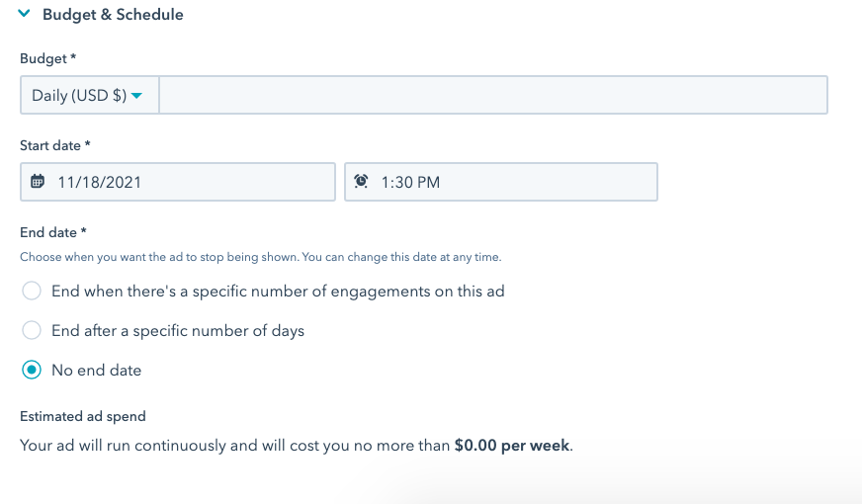Click the blue caret beside Daily (USD $)
Viewport: 862px width, 504px height.
click(136, 96)
